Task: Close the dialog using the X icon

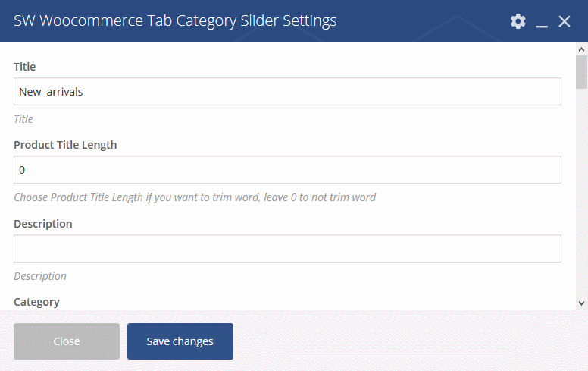Action: (565, 21)
